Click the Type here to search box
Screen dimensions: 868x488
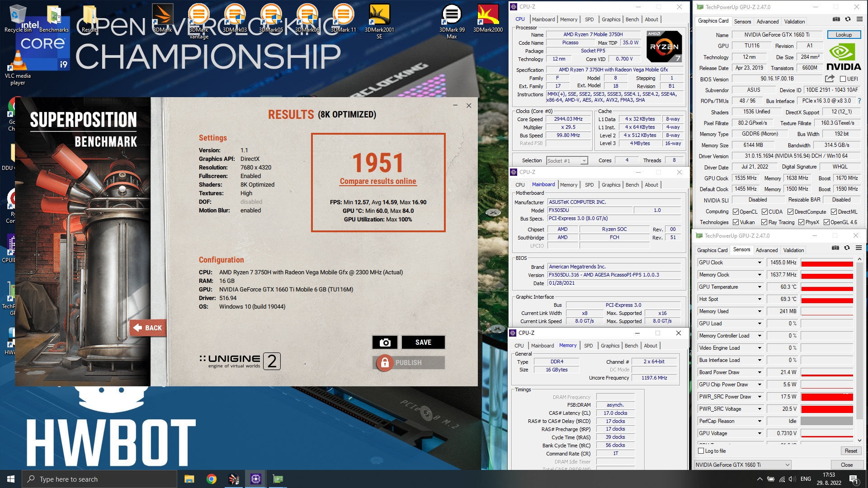99,479
